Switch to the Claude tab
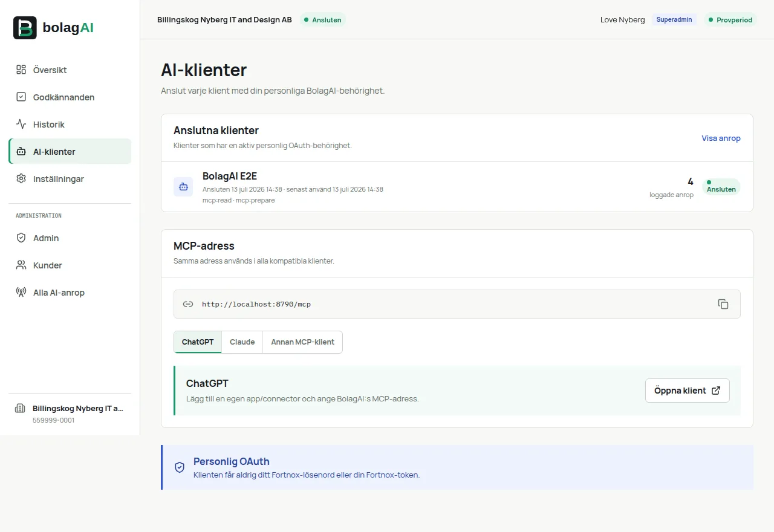Screen dimensions: 774x532 [242, 342]
